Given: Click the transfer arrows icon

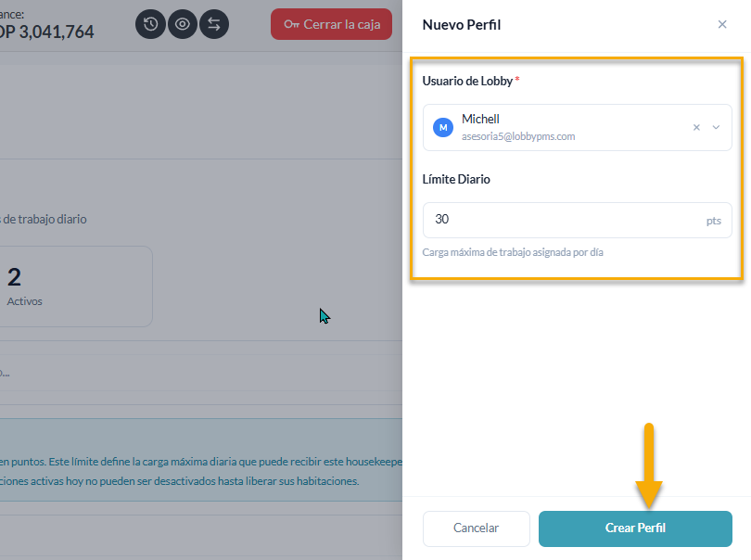Looking at the screenshot, I should (214, 24).
